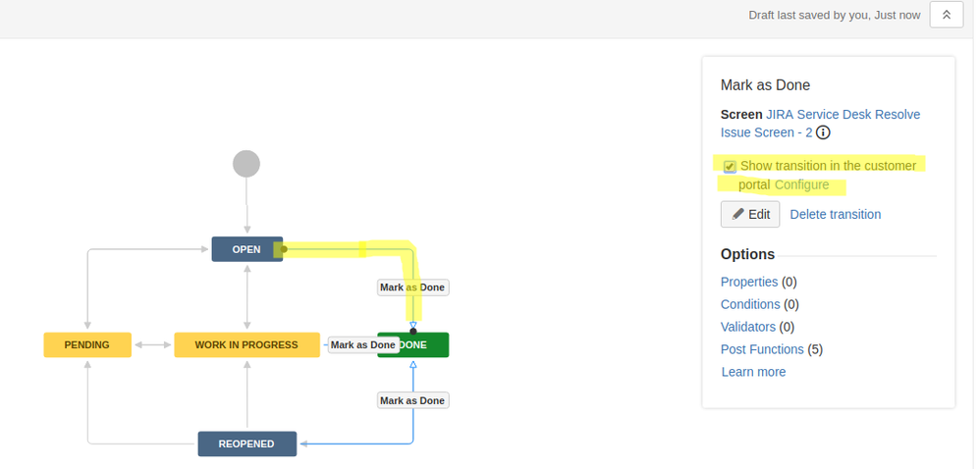Select the PENDING status node
This screenshot has width=980, height=469.
click(x=87, y=344)
